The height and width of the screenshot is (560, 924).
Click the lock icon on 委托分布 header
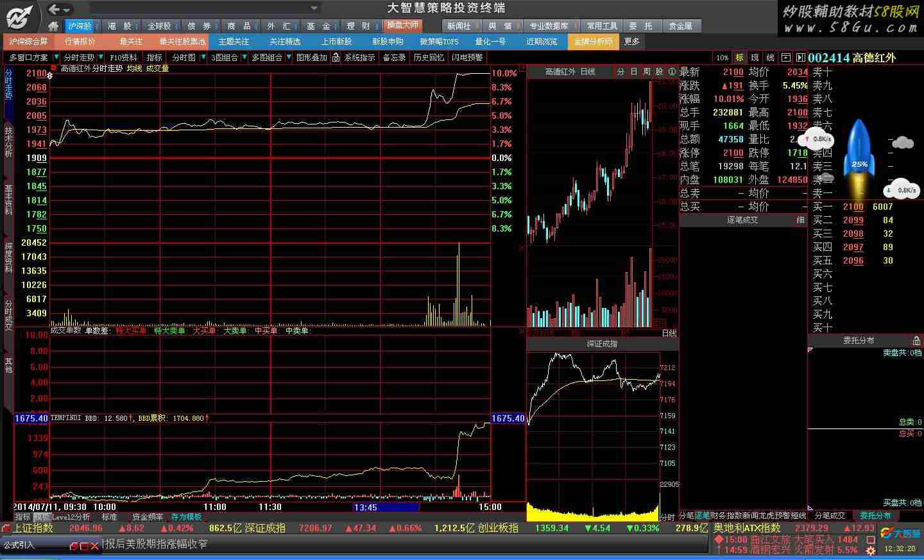coord(916,341)
